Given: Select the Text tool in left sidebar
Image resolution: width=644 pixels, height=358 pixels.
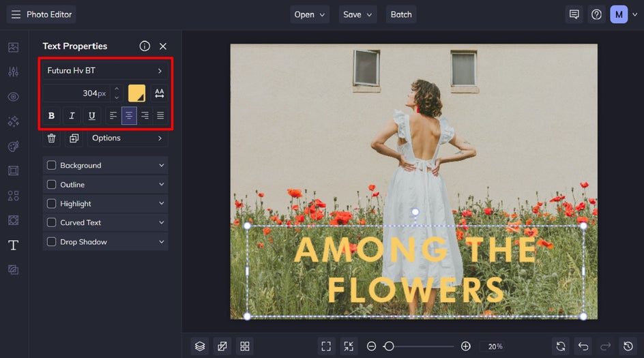Looking at the screenshot, I should (x=13, y=245).
